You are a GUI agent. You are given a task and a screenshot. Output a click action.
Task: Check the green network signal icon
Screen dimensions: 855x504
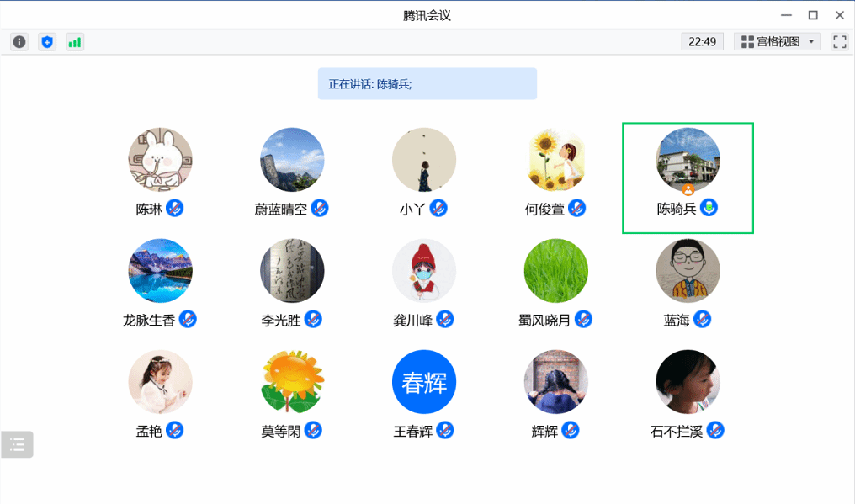[x=75, y=42]
